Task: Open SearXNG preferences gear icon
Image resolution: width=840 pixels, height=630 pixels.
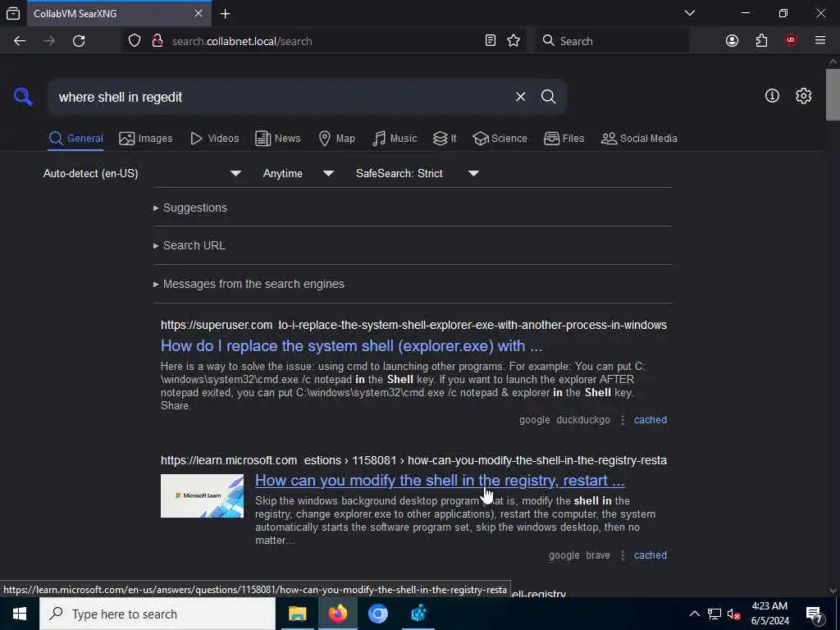Action: point(803,96)
